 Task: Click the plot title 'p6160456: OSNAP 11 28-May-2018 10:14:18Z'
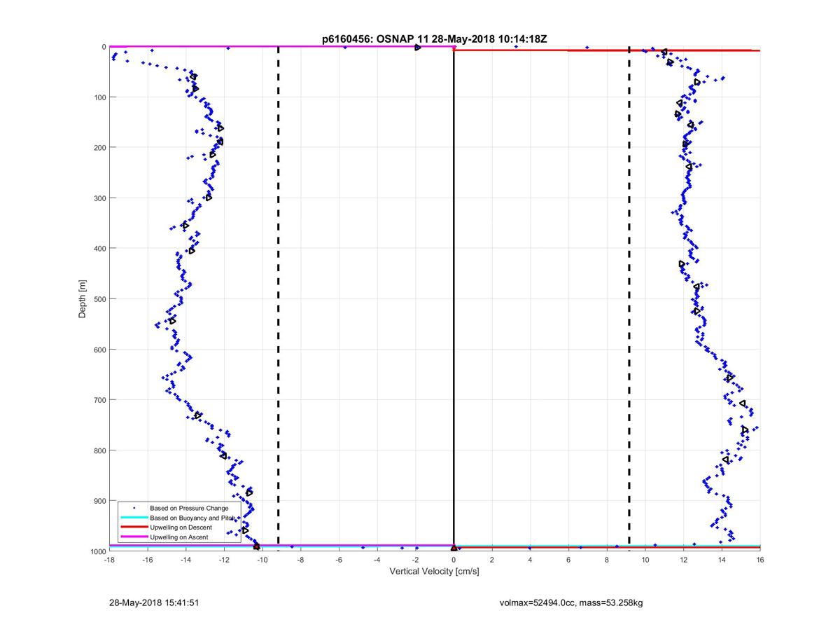pyautogui.click(x=434, y=39)
